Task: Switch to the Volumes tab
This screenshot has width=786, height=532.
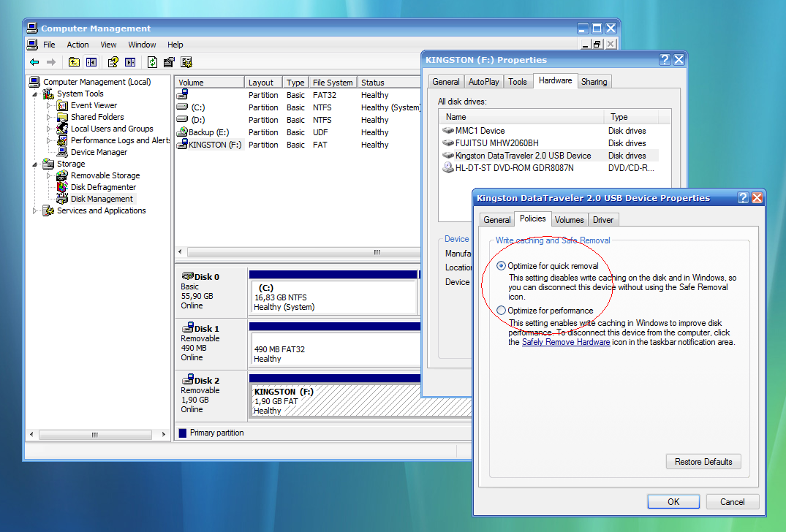Action: tap(569, 219)
